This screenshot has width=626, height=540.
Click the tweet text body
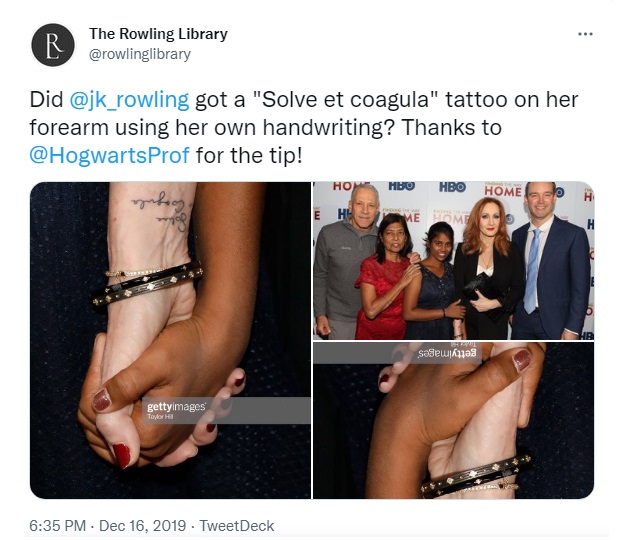point(303,127)
